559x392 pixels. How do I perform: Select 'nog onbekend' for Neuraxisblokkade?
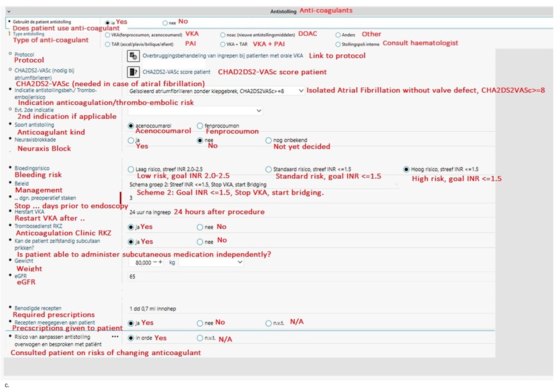[268, 141]
